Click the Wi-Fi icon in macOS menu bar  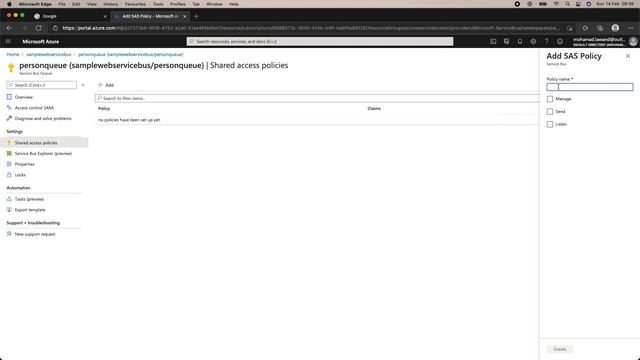pos(556,4)
